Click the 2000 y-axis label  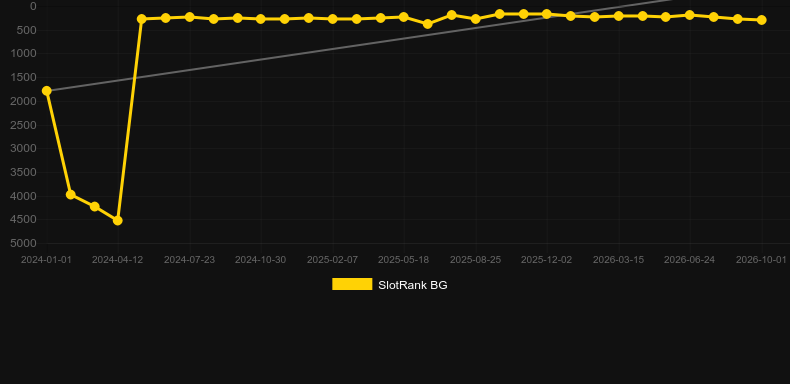(x=24, y=101)
